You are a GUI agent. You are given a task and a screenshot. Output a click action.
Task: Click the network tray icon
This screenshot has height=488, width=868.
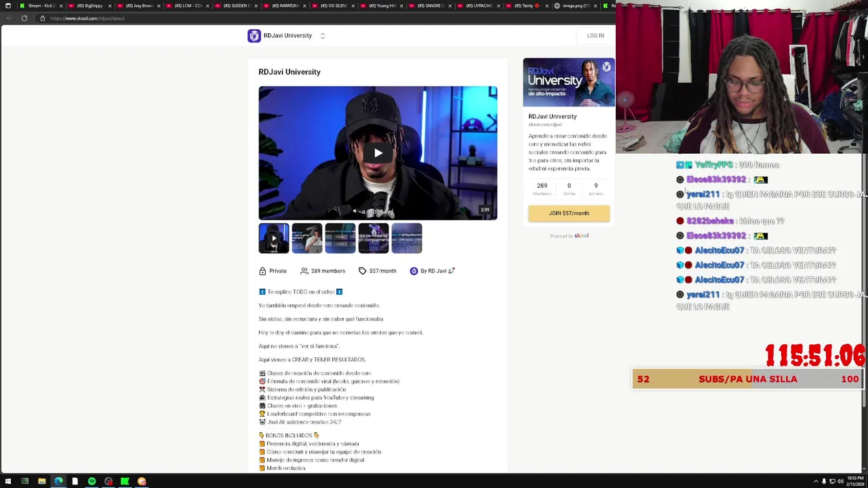point(832,481)
